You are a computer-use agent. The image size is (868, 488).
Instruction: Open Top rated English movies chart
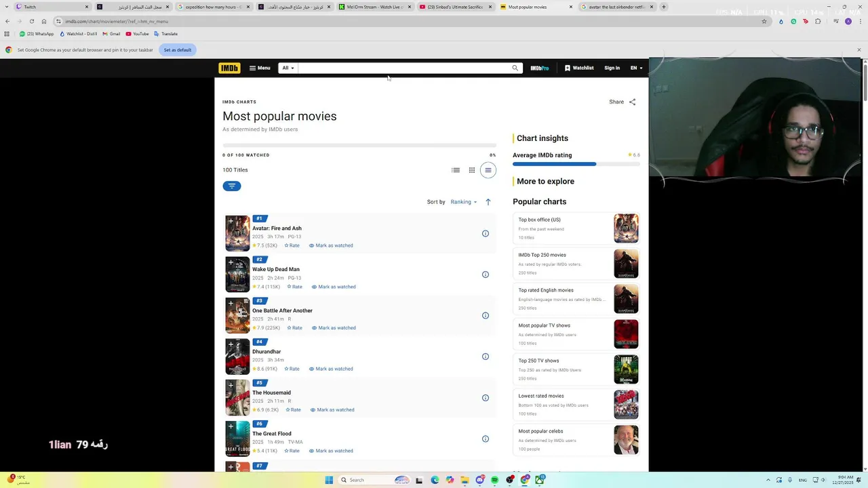(x=576, y=299)
